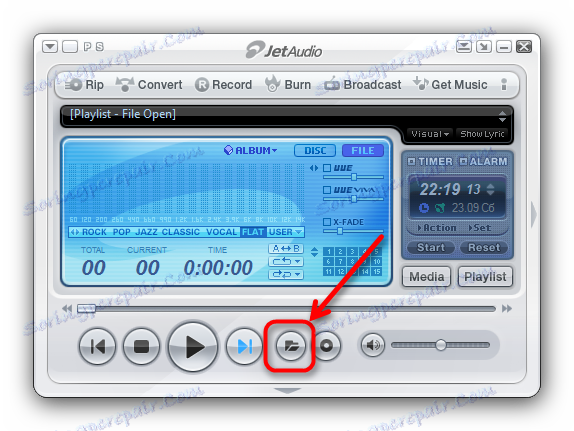The height and width of the screenshot is (431, 574).
Task: Adjust the volume slider
Action: pos(440,345)
